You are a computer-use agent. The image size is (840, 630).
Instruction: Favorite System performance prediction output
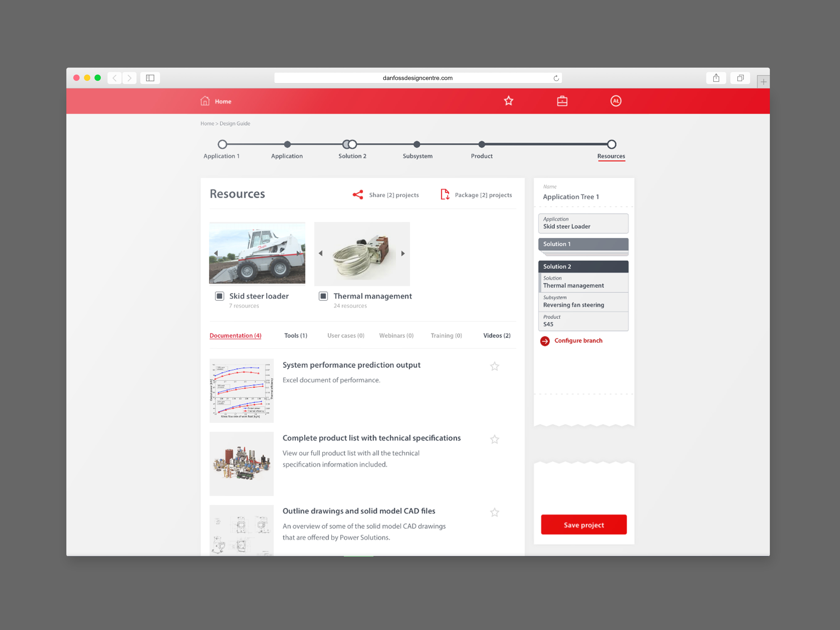click(x=494, y=366)
